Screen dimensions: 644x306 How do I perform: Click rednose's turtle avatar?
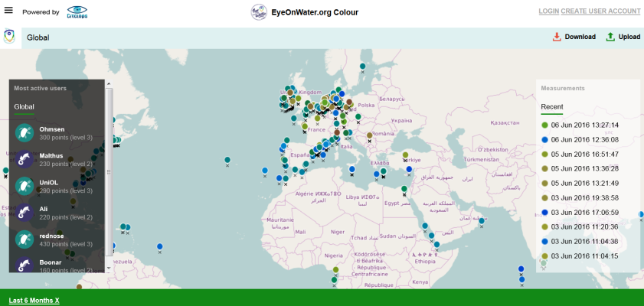click(x=25, y=239)
